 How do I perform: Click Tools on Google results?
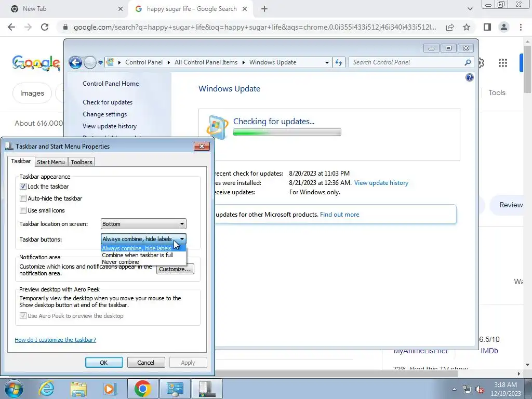click(x=497, y=92)
